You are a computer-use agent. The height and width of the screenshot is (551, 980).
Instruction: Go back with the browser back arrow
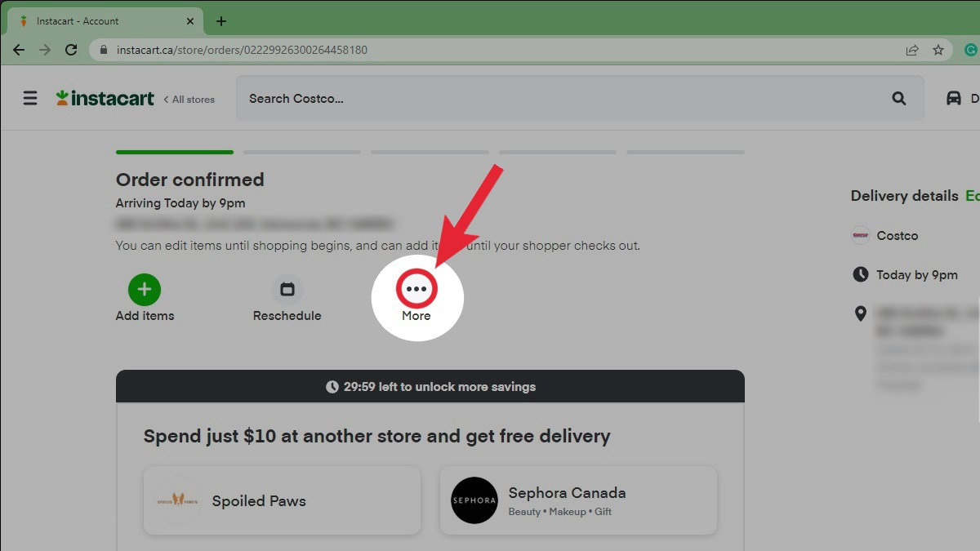tap(19, 50)
